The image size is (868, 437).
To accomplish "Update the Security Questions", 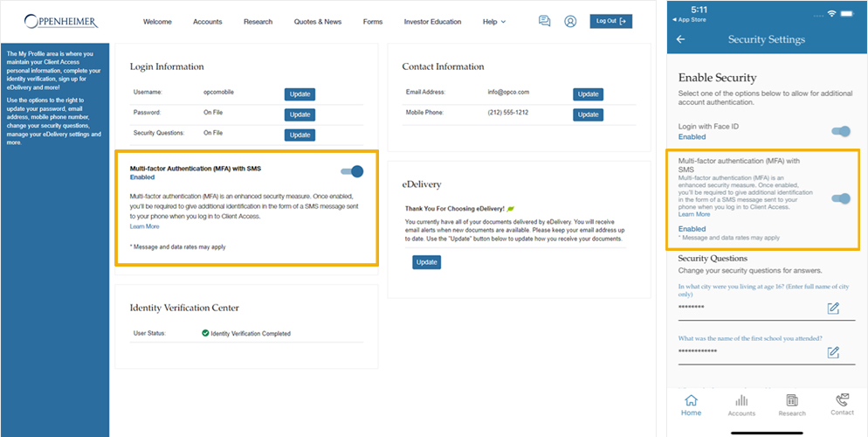I will click(x=300, y=135).
